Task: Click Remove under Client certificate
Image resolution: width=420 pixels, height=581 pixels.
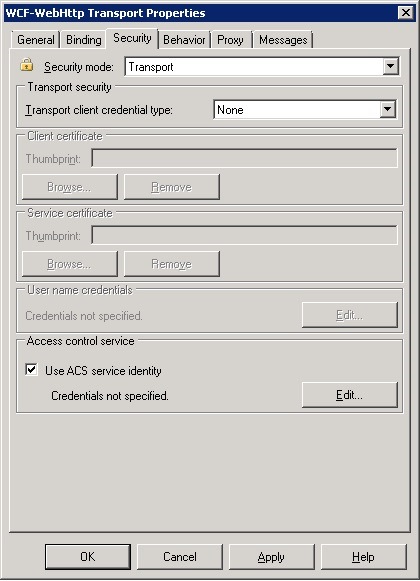Action: (x=172, y=187)
